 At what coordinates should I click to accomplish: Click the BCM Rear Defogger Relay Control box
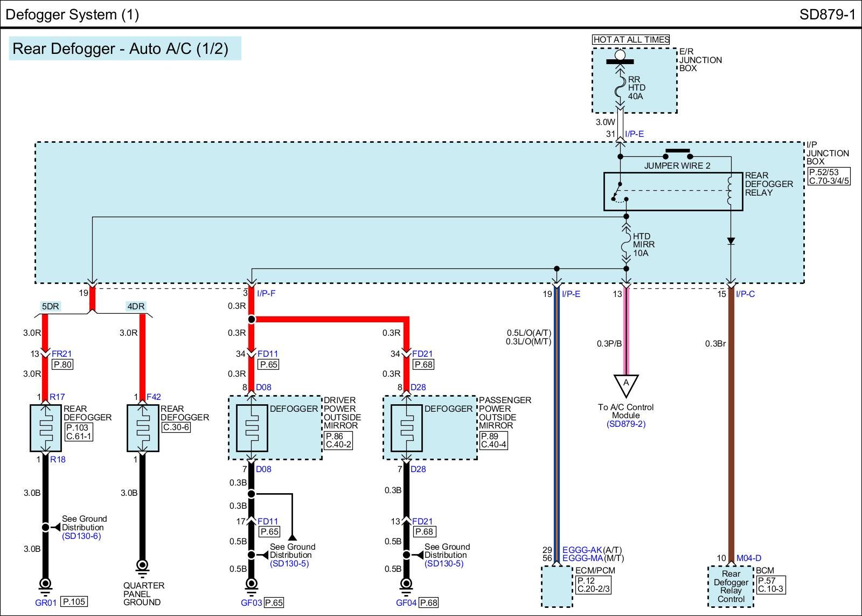731,586
